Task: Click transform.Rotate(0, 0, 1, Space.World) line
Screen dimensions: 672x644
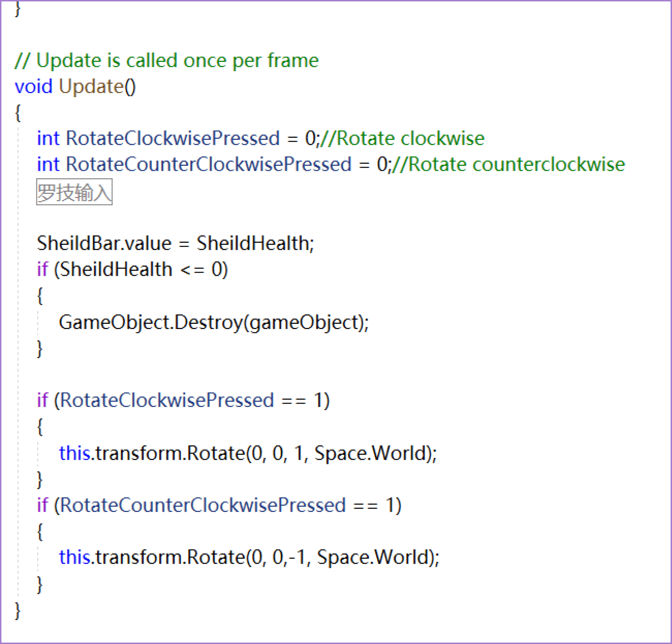Action: [248, 453]
